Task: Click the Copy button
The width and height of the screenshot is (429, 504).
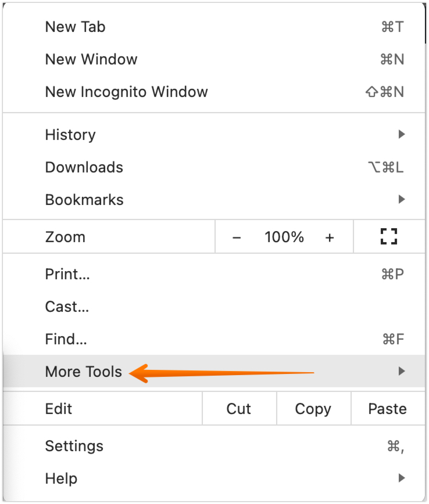Action: 313,409
